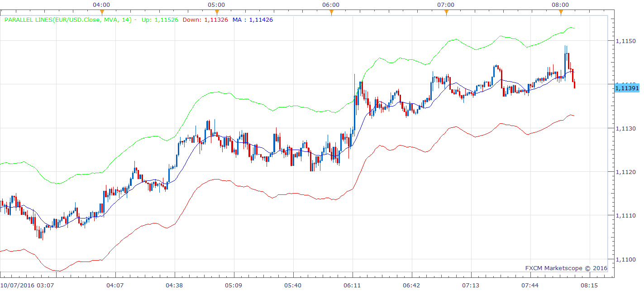Click the 08:15 time axis label

click(x=589, y=286)
